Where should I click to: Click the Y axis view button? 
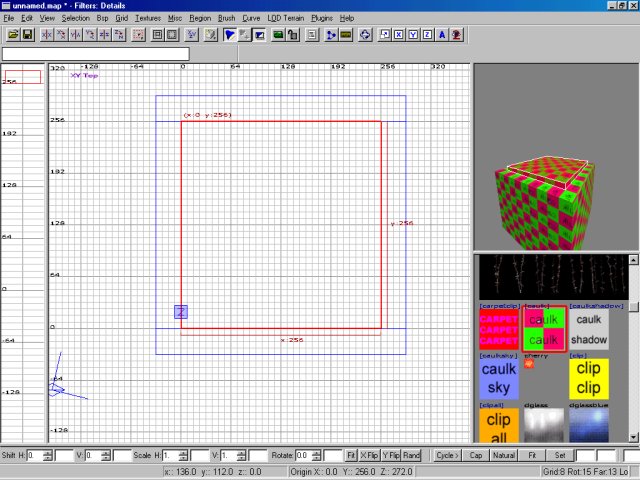[413, 35]
